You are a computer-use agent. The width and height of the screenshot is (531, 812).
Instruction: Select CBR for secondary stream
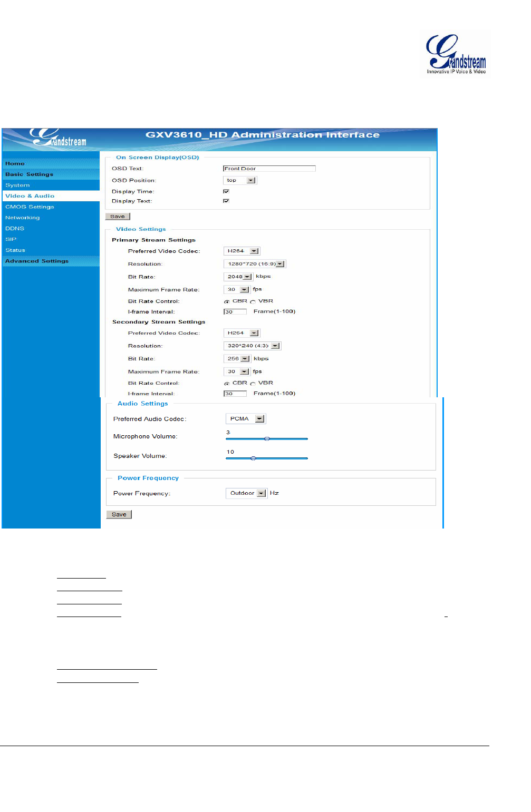[x=227, y=384]
